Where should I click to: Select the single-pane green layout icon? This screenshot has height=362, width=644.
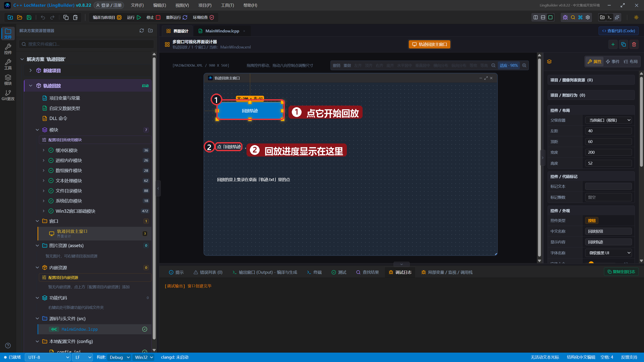[x=550, y=17]
